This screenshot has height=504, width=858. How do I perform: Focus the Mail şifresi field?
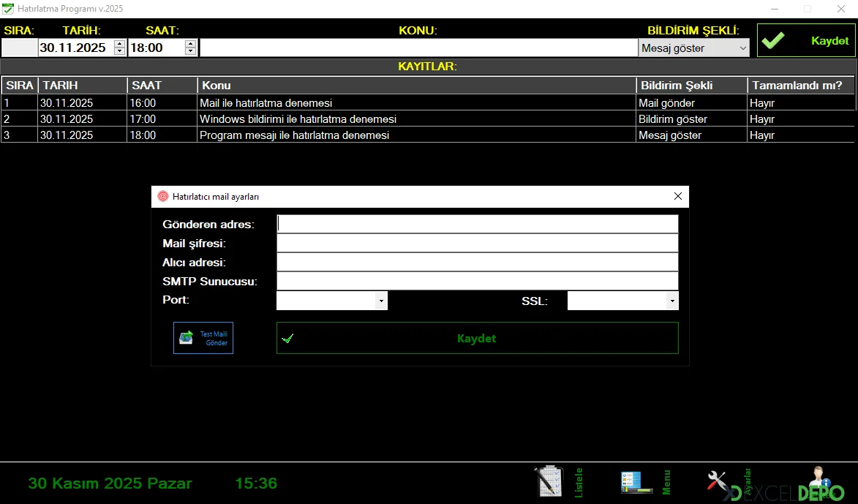pos(477,243)
